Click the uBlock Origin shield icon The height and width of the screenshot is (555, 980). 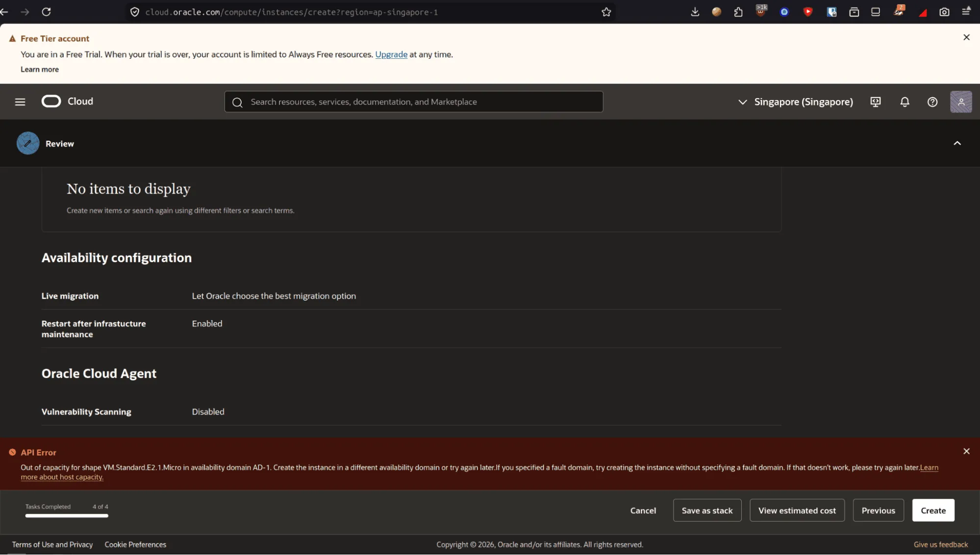pos(761,11)
